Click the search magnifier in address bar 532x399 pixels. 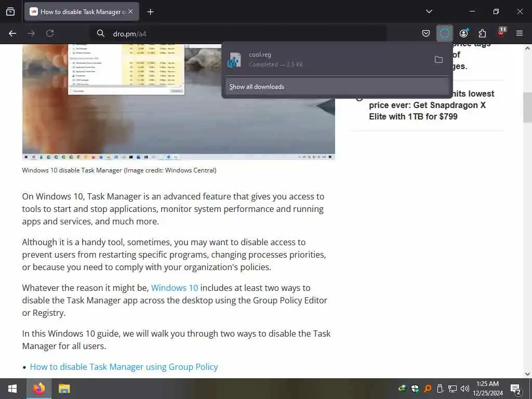click(x=100, y=33)
